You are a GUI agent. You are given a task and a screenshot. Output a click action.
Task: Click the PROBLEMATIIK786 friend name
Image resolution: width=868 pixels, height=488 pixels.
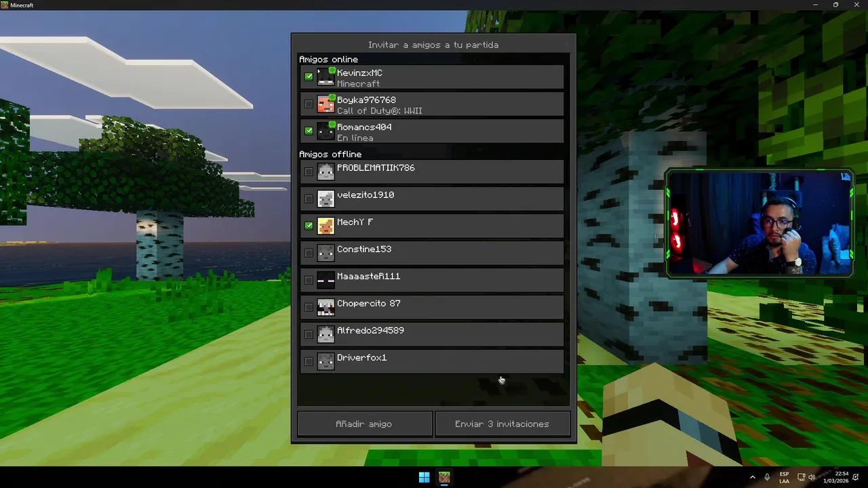point(376,168)
